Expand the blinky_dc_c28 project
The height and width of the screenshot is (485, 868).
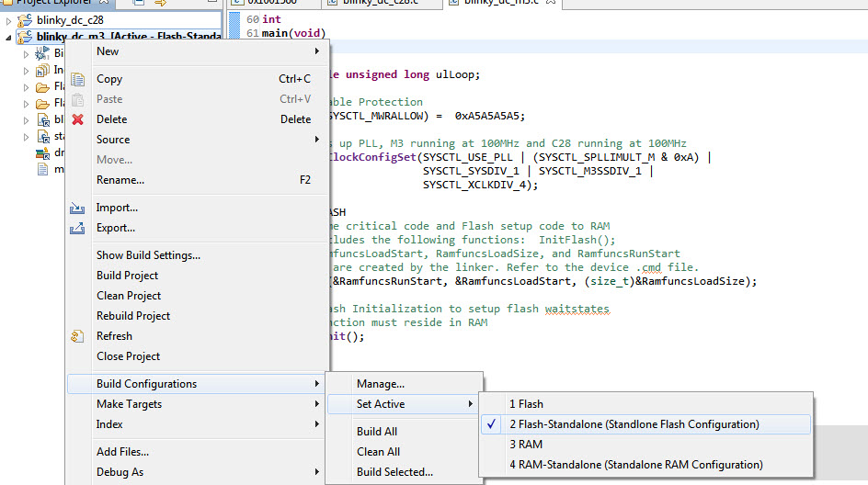8,21
